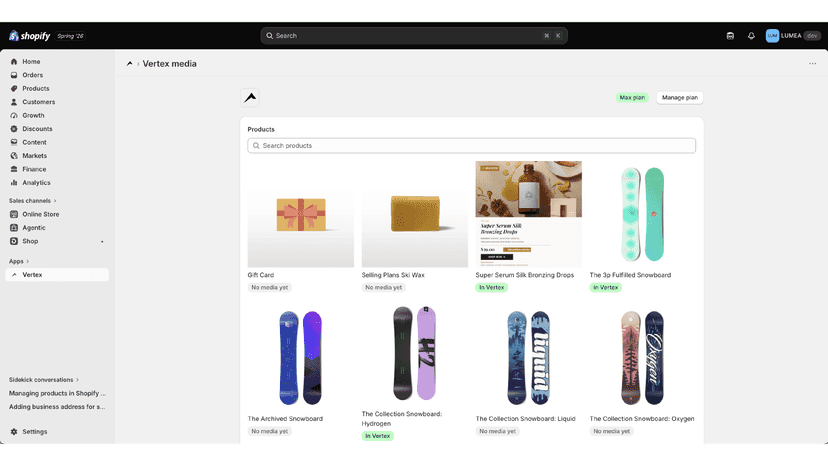The image size is (828, 466).
Task: Open Super Serum Silk Bronzing Drops thumbnail
Action: [529, 214]
